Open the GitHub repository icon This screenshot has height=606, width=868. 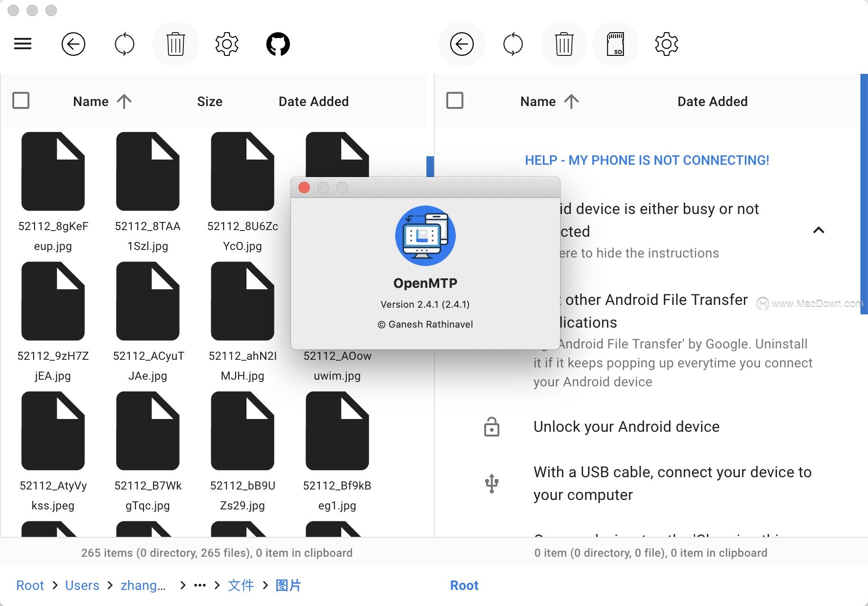tap(278, 44)
